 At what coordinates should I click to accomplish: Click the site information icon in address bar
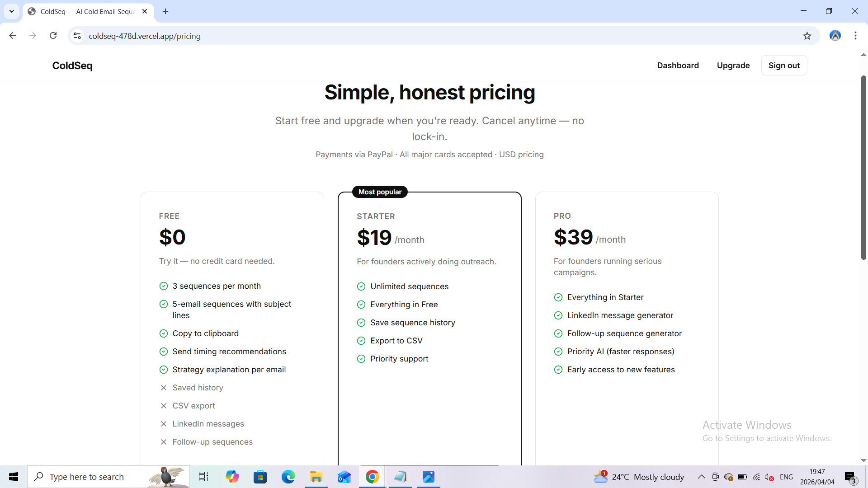[77, 36]
